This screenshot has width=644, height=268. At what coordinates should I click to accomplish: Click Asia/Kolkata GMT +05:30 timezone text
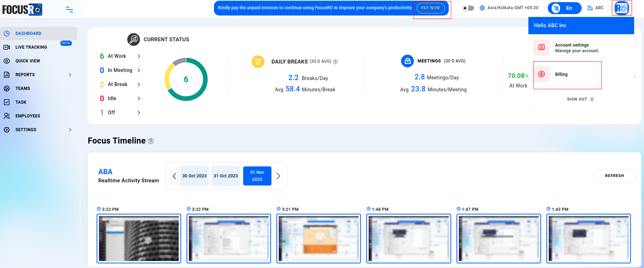coord(513,8)
